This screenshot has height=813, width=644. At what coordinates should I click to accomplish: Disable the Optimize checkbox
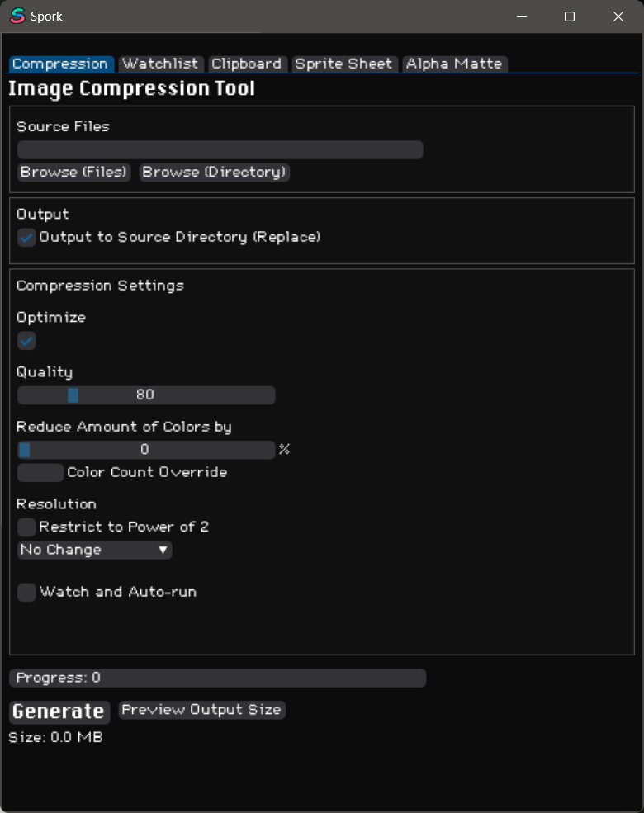[x=27, y=340]
